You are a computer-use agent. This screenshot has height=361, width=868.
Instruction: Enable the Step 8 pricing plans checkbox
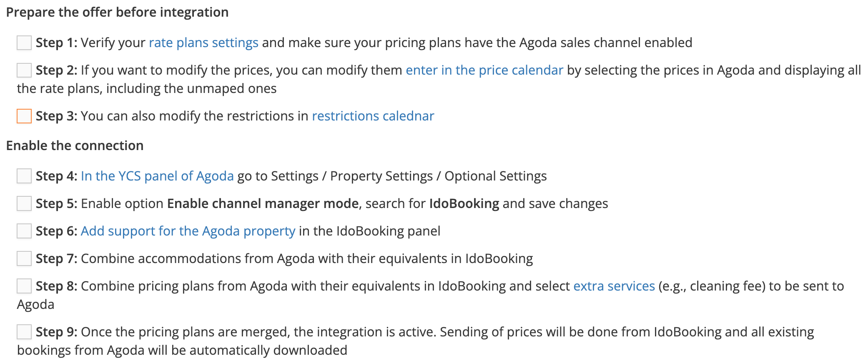[x=24, y=286]
